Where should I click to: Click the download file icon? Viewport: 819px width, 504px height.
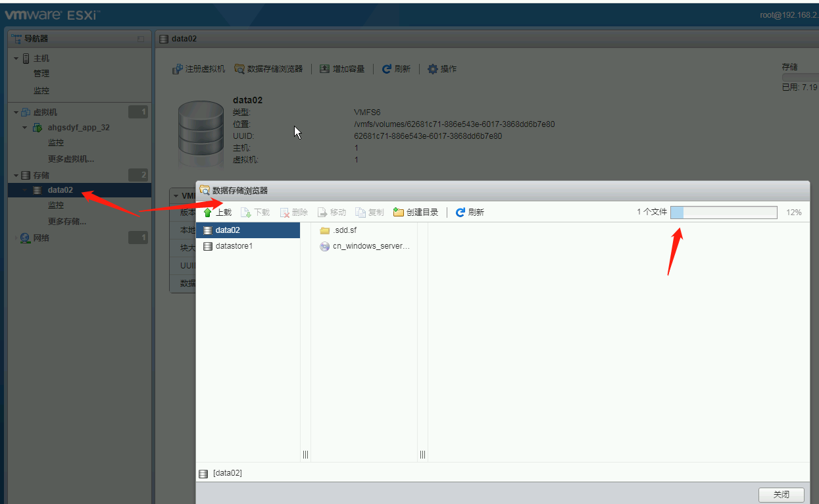pyautogui.click(x=246, y=213)
